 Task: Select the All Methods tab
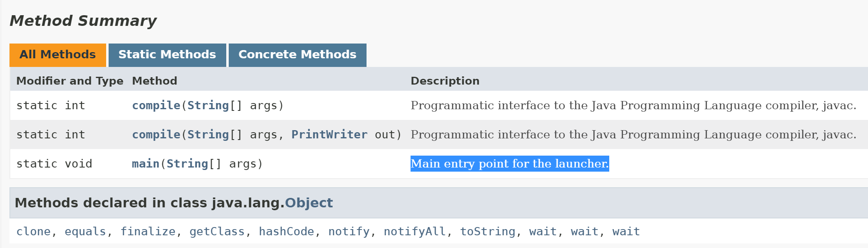58,54
